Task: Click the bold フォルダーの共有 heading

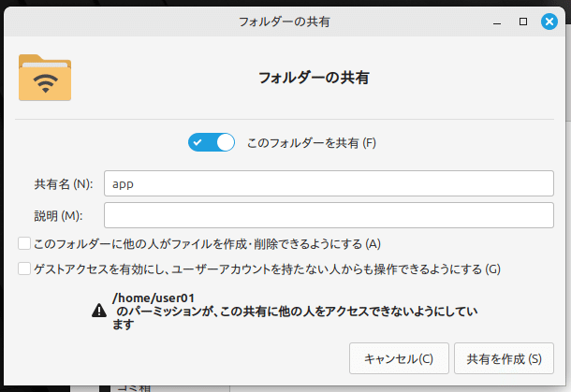Action: 314,78
